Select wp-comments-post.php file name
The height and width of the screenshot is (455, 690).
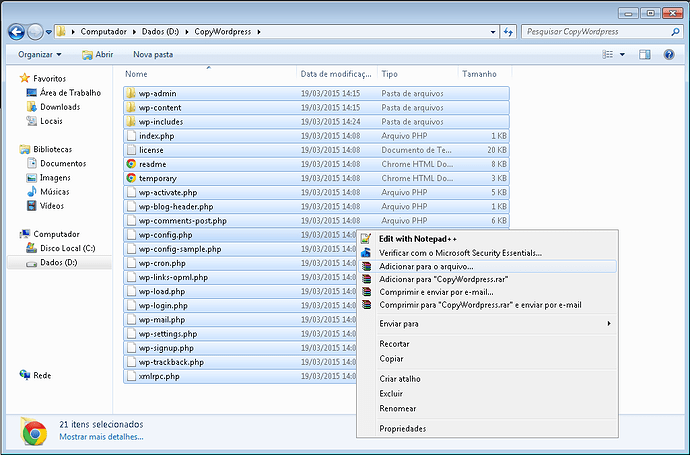(183, 221)
